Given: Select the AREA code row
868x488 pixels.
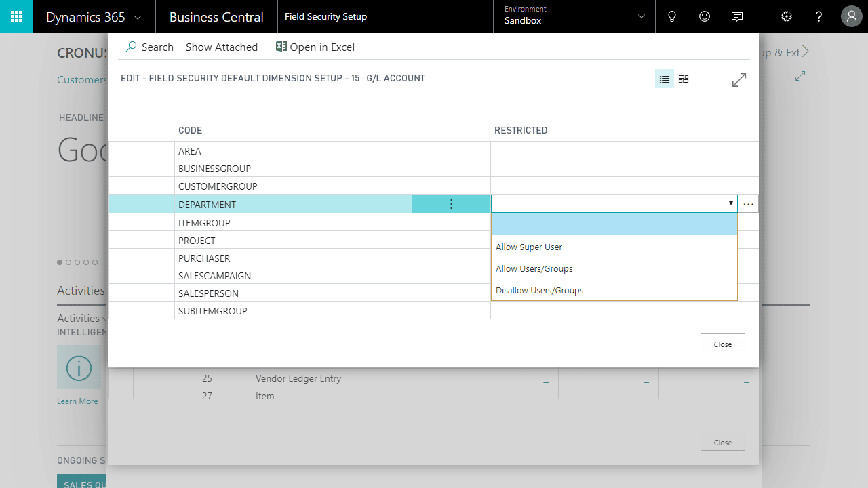Looking at the screenshot, I should pyautogui.click(x=293, y=150).
